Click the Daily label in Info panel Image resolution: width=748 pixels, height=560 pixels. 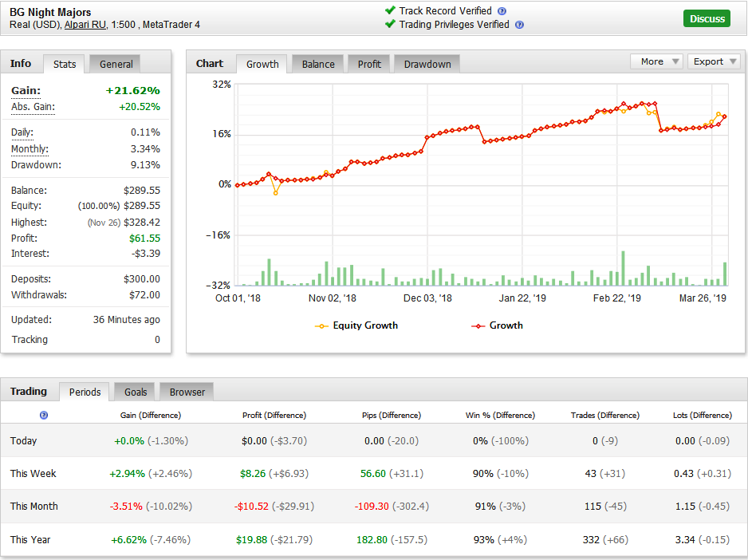point(22,132)
